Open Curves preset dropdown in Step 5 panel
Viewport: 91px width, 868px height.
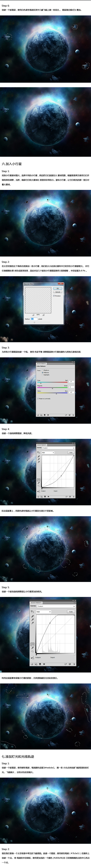(x=56, y=606)
